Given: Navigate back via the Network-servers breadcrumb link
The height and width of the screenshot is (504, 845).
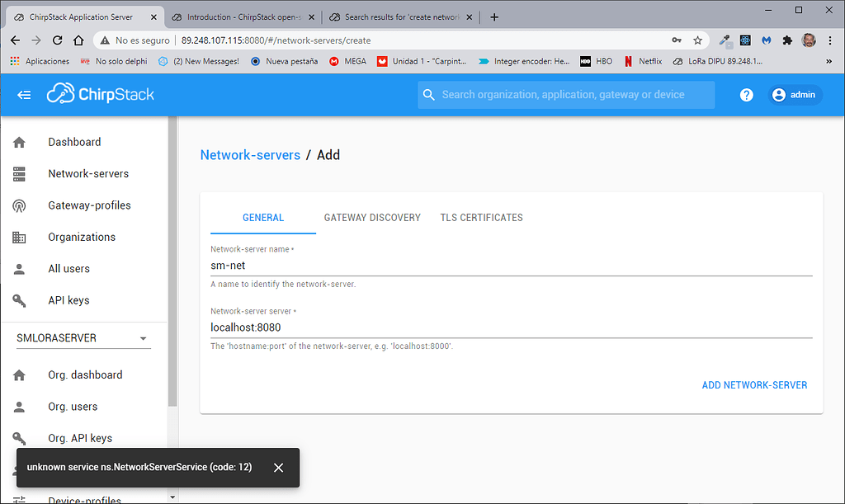Looking at the screenshot, I should pyautogui.click(x=250, y=154).
